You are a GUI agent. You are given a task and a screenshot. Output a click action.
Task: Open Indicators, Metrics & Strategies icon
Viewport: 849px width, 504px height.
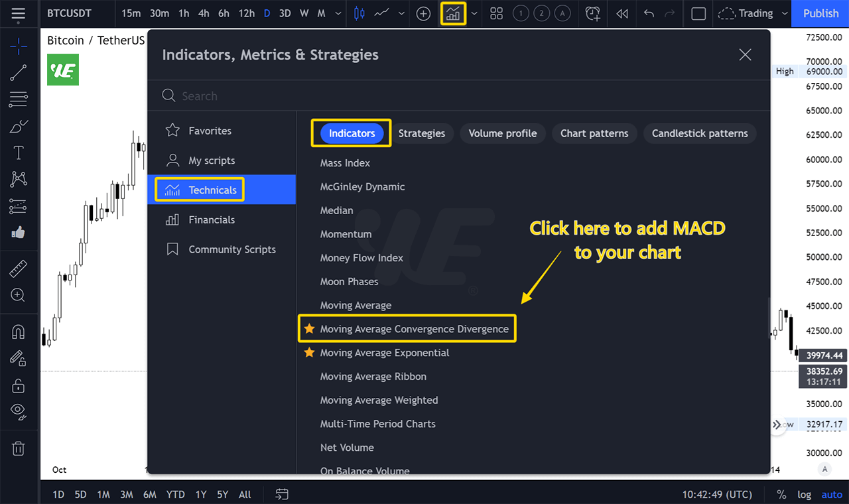[x=454, y=13]
